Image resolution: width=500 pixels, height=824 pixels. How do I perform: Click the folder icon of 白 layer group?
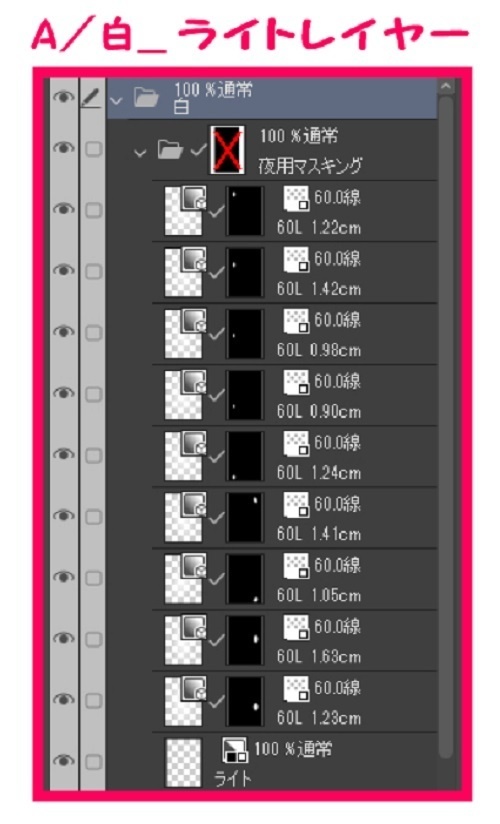pos(146,97)
